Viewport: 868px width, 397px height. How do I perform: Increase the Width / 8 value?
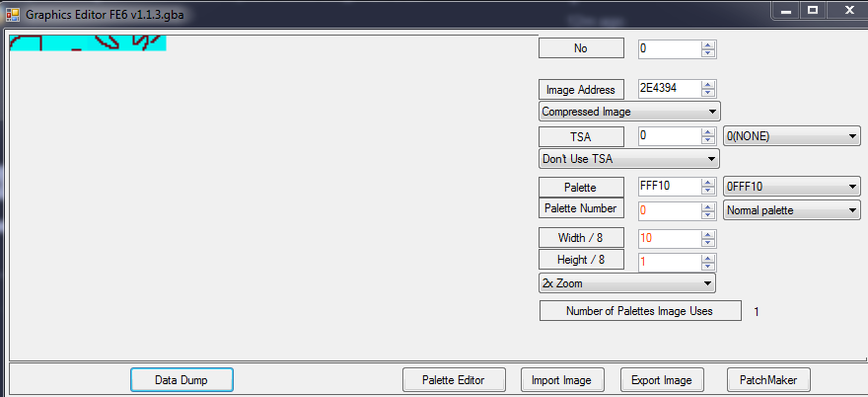point(708,234)
